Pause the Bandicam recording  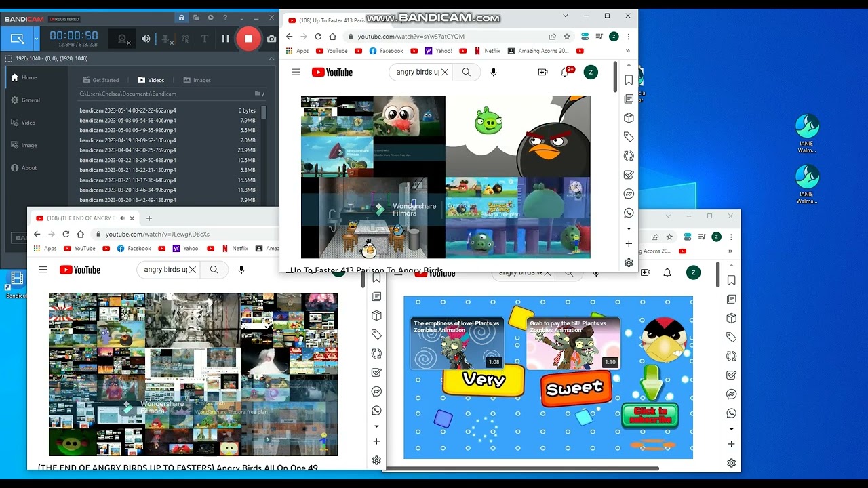click(225, 39)
